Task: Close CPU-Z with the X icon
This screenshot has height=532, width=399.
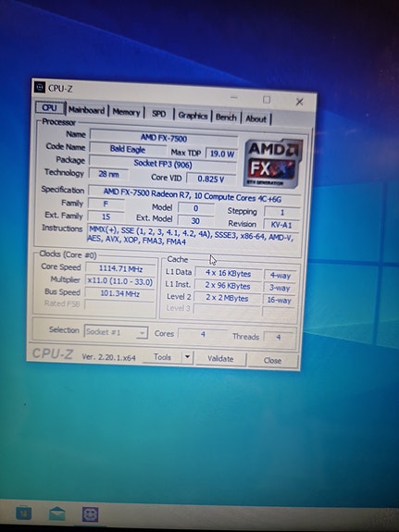Action: [x=299, y=102]
